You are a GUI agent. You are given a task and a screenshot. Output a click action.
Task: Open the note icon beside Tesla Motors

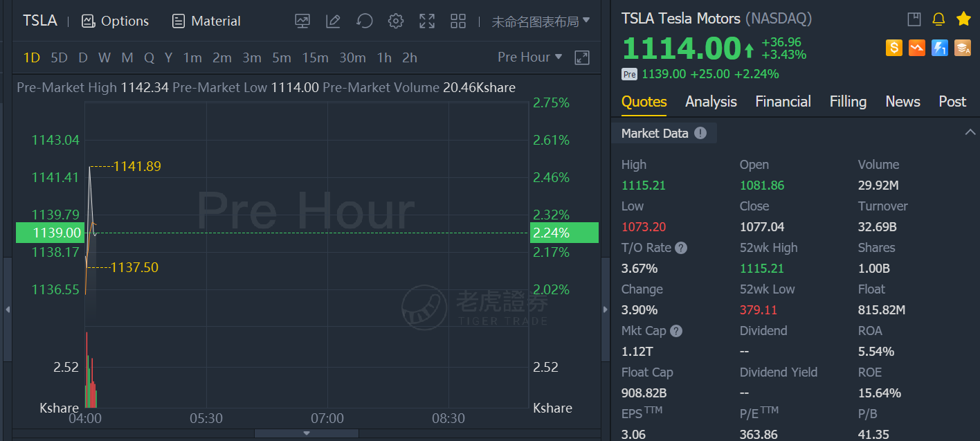(914, 19)
